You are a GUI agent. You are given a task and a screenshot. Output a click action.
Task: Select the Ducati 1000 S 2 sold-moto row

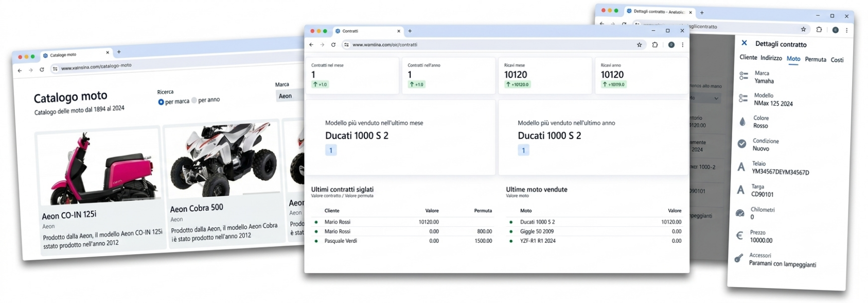[594, 222]
